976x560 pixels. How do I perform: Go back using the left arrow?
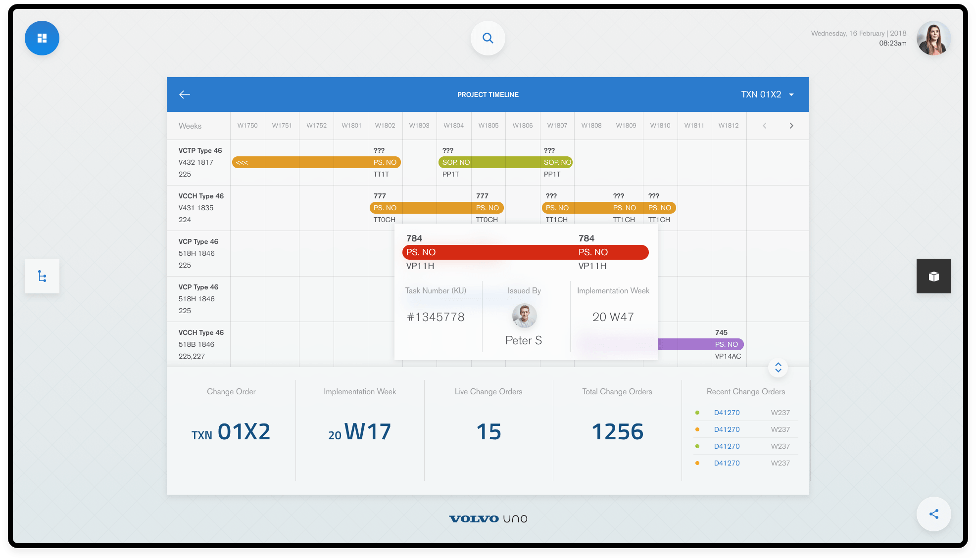(x=185, y=94)
